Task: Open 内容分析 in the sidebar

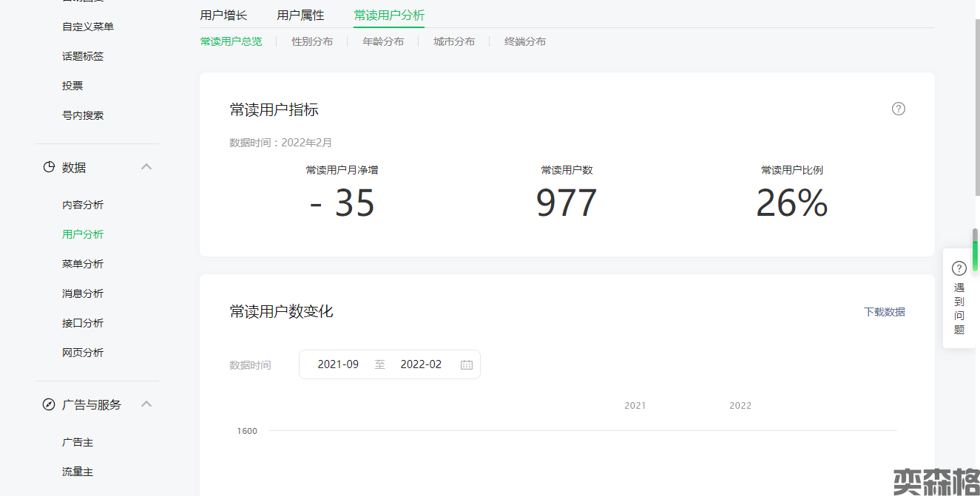Action: pos(83,205)
